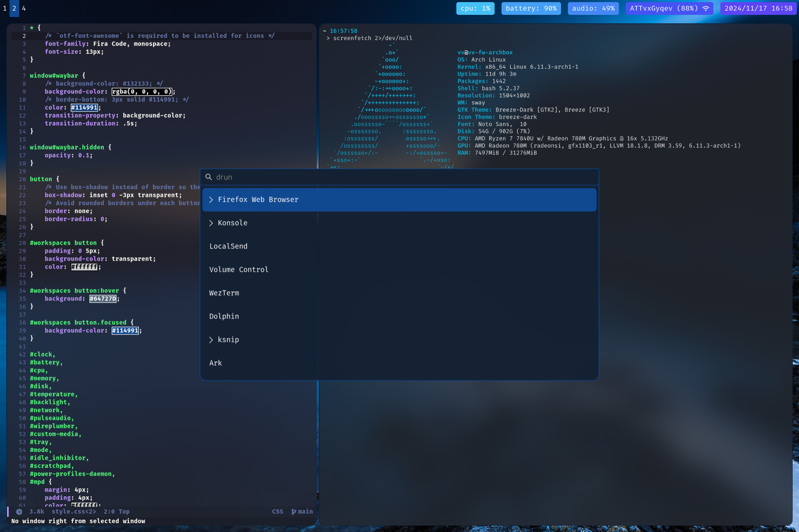Image resolution: width=799 pixels, height=532 pixels.
Task: Switch to workspace 2 in the bar
Action: [14, 8]
